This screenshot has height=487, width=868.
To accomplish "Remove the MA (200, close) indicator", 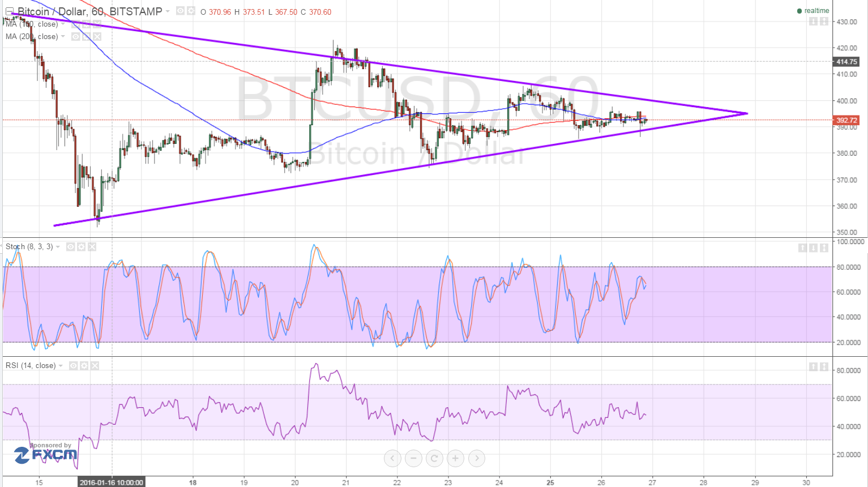I will 97,36.
